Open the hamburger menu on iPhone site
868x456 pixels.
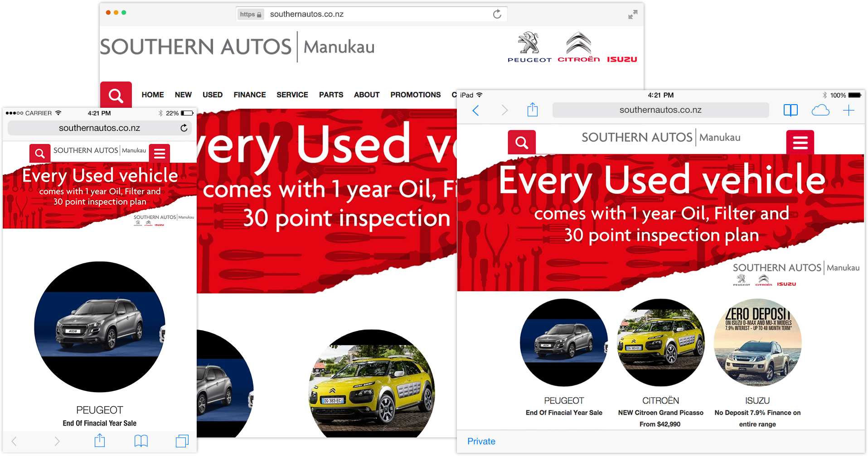pyautogui.click(x=160, y=154)
